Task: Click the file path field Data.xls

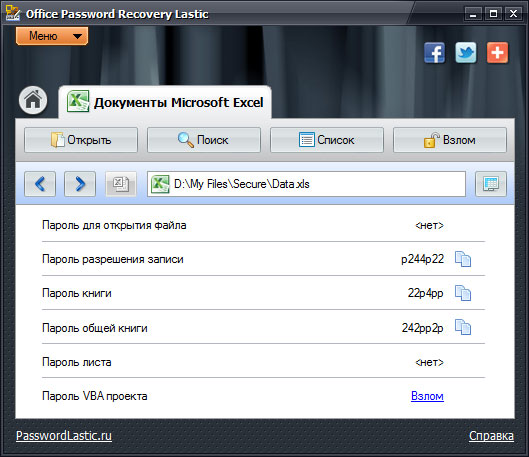Action: [306, 184]
